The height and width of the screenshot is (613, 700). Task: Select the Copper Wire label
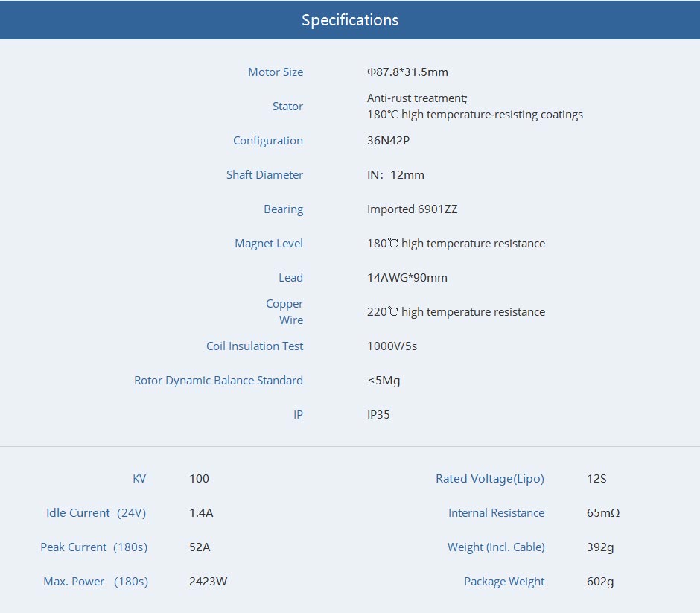pos(284,311)
